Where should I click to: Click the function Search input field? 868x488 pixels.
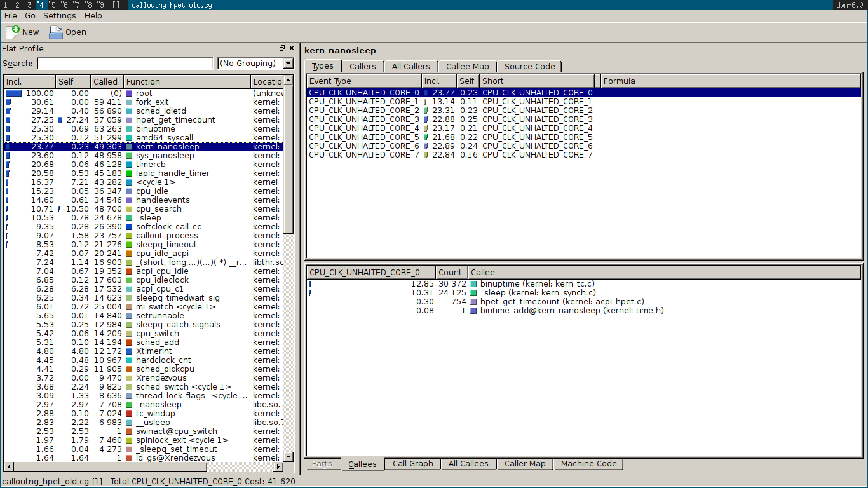tap(125, 64)
